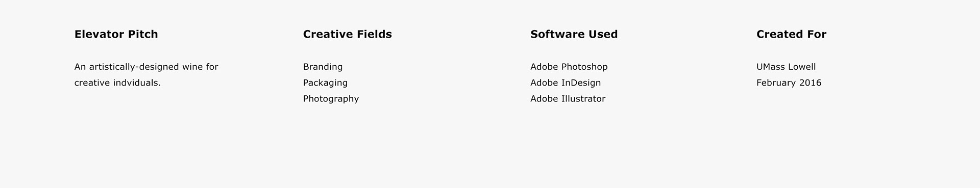
Task: Click the Software Used heading
Action: 574,34
